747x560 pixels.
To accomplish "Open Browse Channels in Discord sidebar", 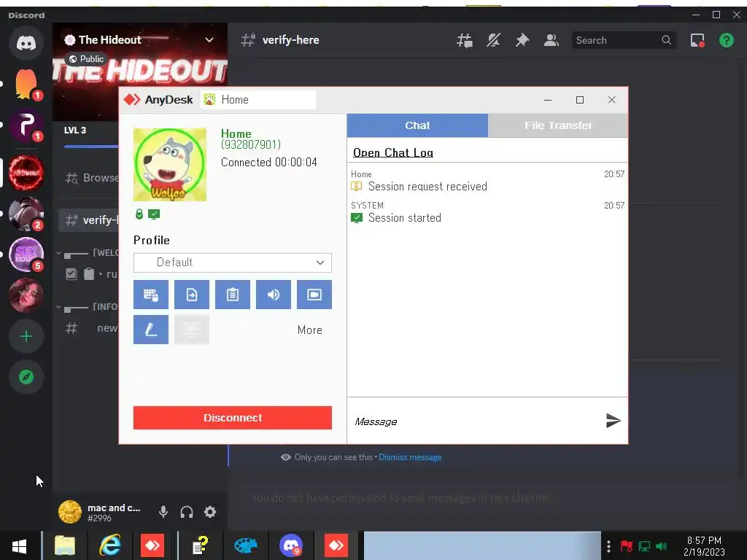I will pos(91,178).
